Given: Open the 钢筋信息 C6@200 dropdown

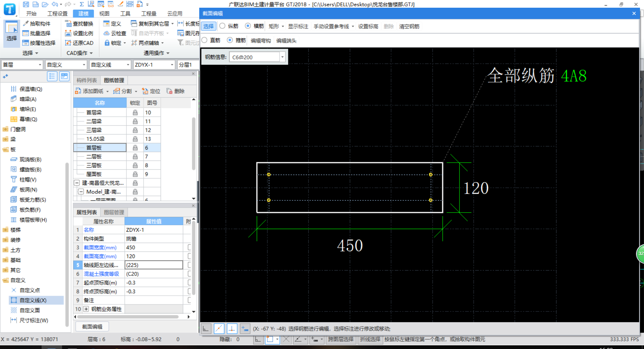Looking at the screenshot, I should 282,57.
